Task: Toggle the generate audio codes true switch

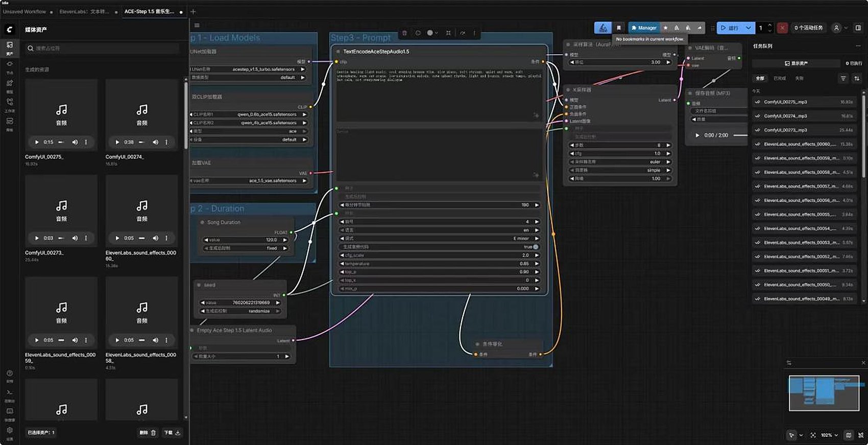Action: tap(535, 247)
